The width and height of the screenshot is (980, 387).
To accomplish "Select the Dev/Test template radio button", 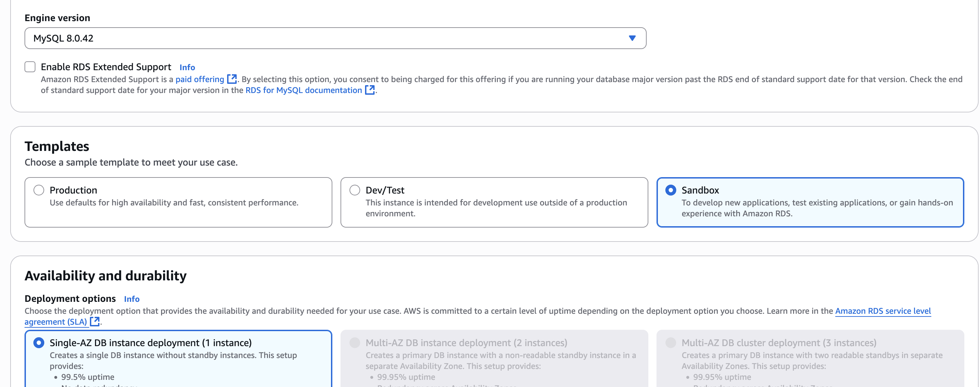I will click(354, 190).
